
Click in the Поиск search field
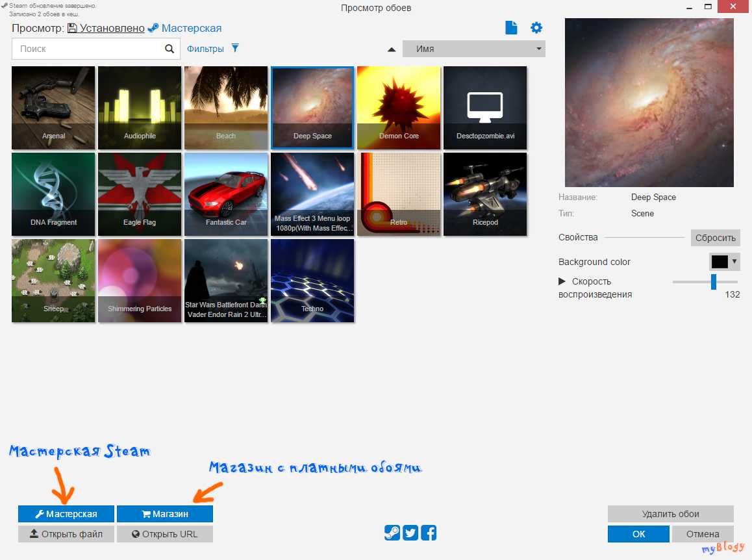point(88,49)
